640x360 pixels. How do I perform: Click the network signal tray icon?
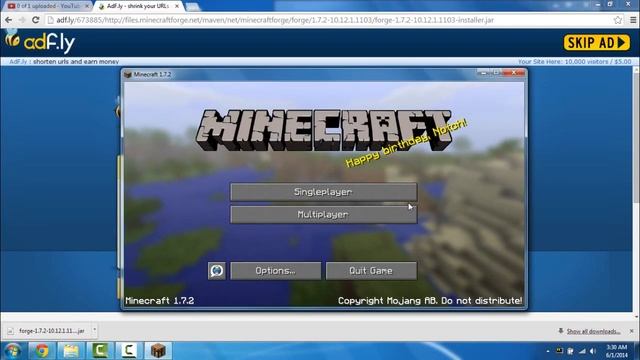click(582, 351)
